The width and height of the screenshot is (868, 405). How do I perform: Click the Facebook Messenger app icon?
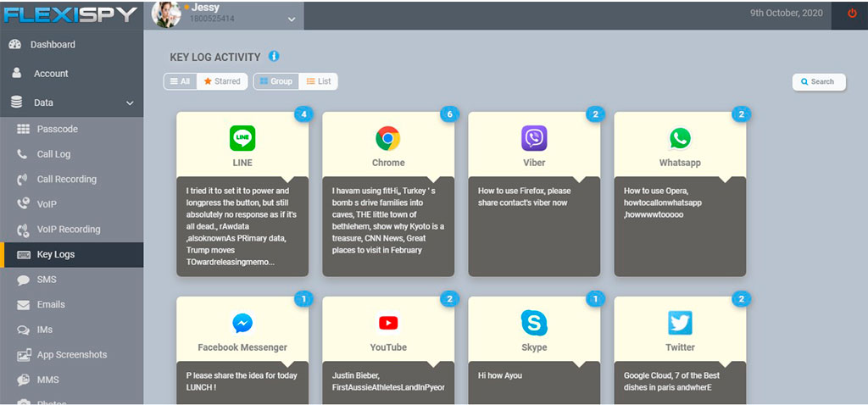coord(242,323)
